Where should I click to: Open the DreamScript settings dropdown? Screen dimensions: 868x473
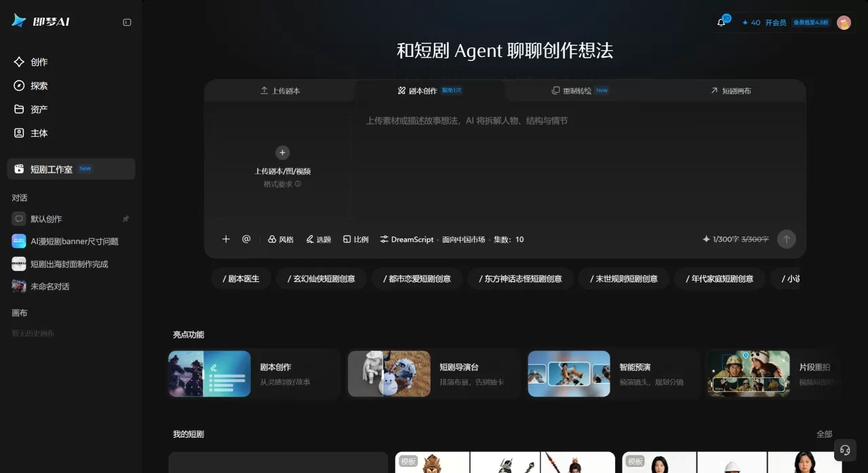[406, 239]
